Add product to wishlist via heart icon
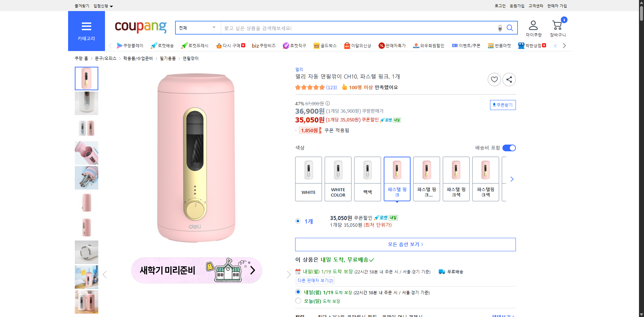The height and width of the screenshot is (317, 644). tap(494, 80)
